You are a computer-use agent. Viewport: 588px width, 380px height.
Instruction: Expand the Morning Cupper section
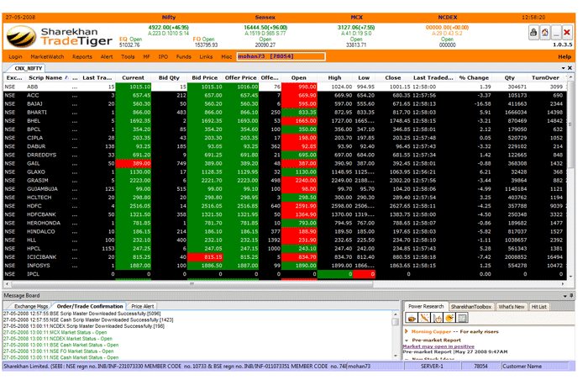[x=406, y=331]
